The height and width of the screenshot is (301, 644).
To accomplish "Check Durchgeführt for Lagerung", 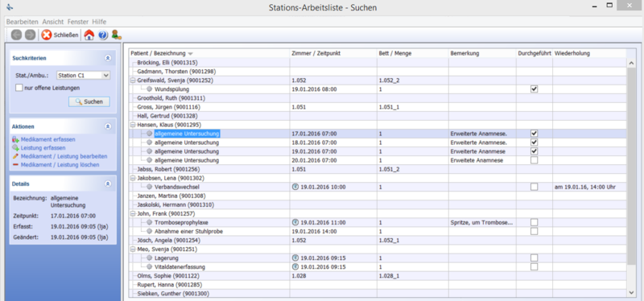I will coord(534,258).
